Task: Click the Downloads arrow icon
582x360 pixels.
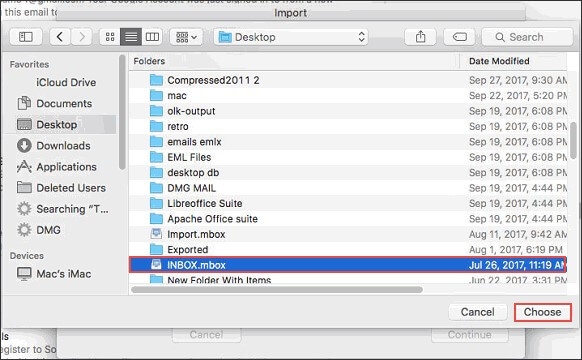Action: [x=24, y=145]
